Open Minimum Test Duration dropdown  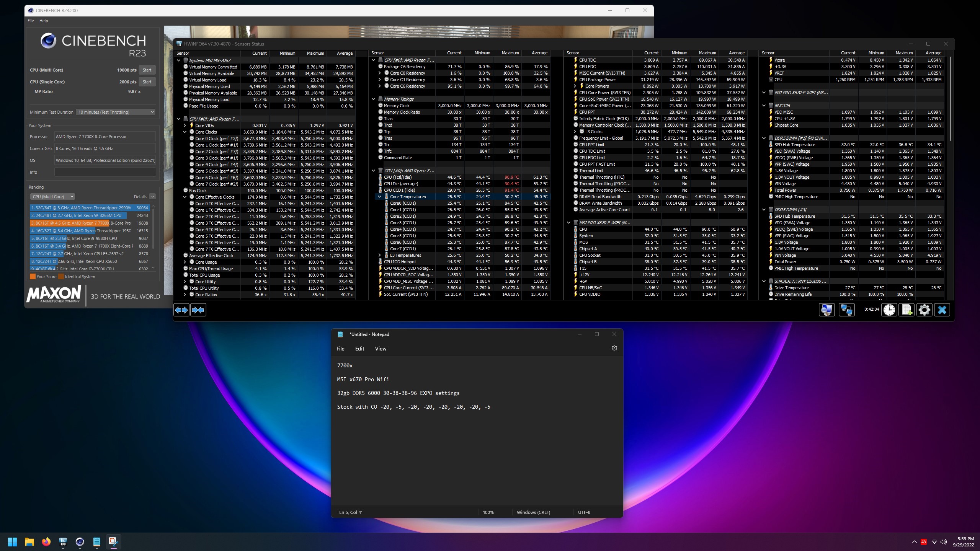tap(116, 112)
